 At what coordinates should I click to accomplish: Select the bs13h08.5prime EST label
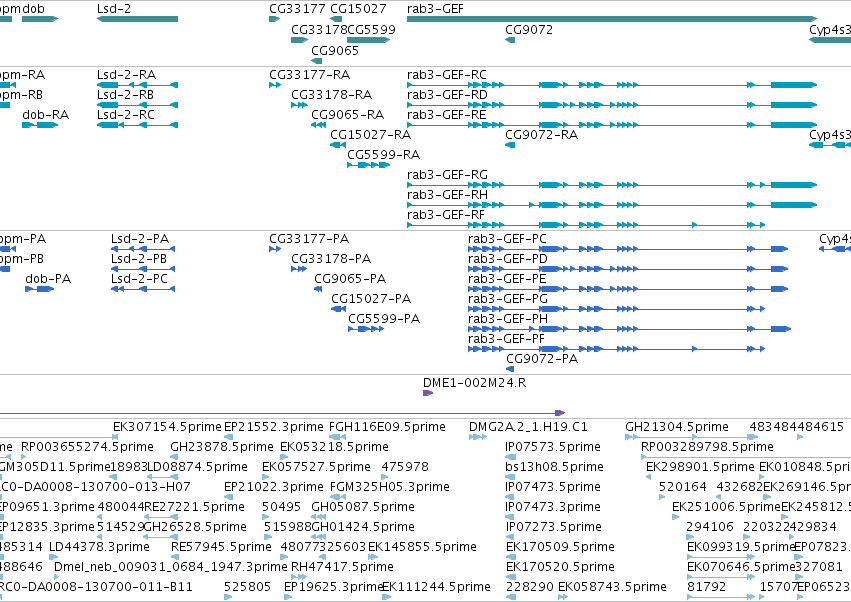tap(554, 467)
